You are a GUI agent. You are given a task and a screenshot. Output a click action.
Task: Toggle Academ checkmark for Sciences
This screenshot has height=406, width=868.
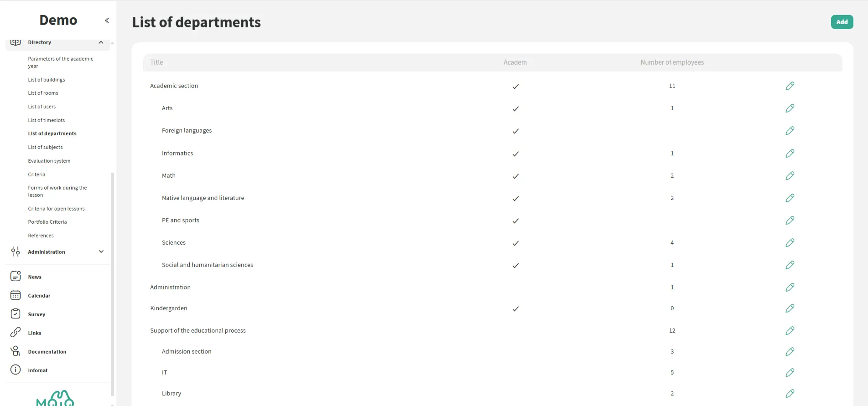515,243
